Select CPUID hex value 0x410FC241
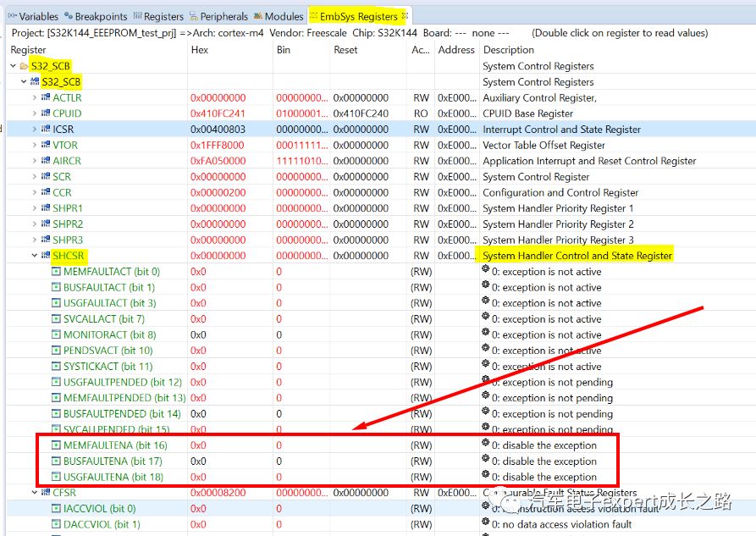Viewport: 756px width, 536px height. (x=218, y=113)
